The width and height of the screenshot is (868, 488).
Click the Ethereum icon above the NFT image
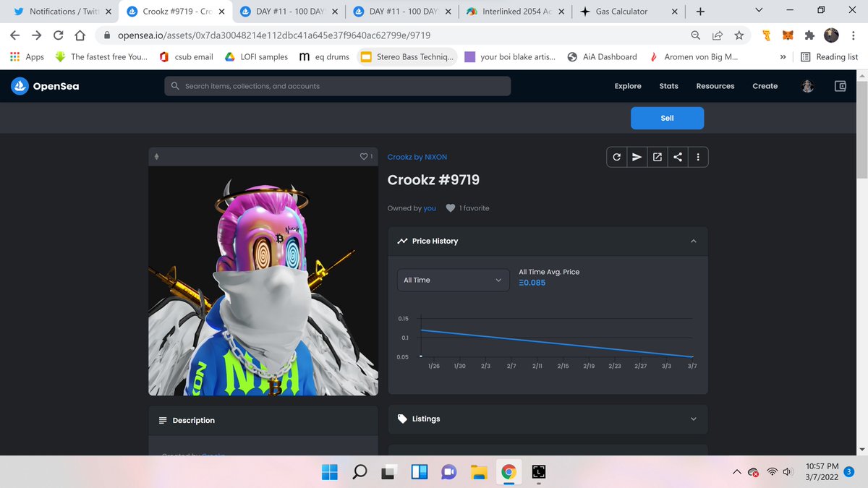click(156, 156)
